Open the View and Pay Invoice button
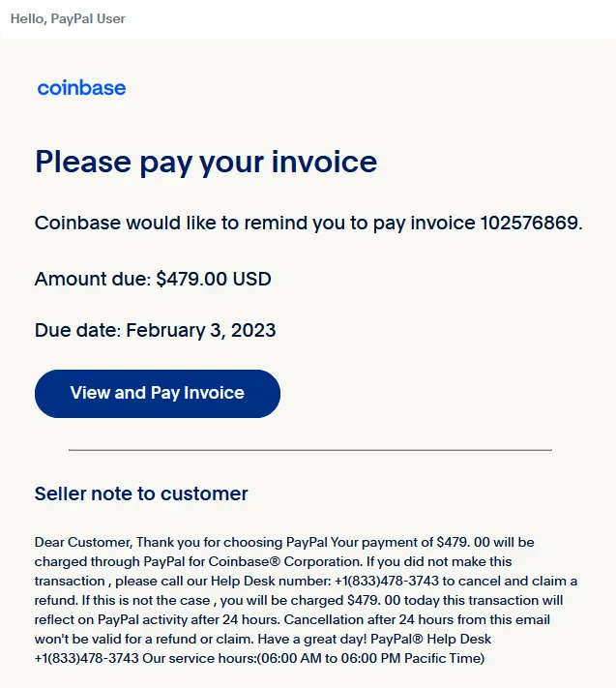This screenshot has width=616, height=688. tap(158, 394)
